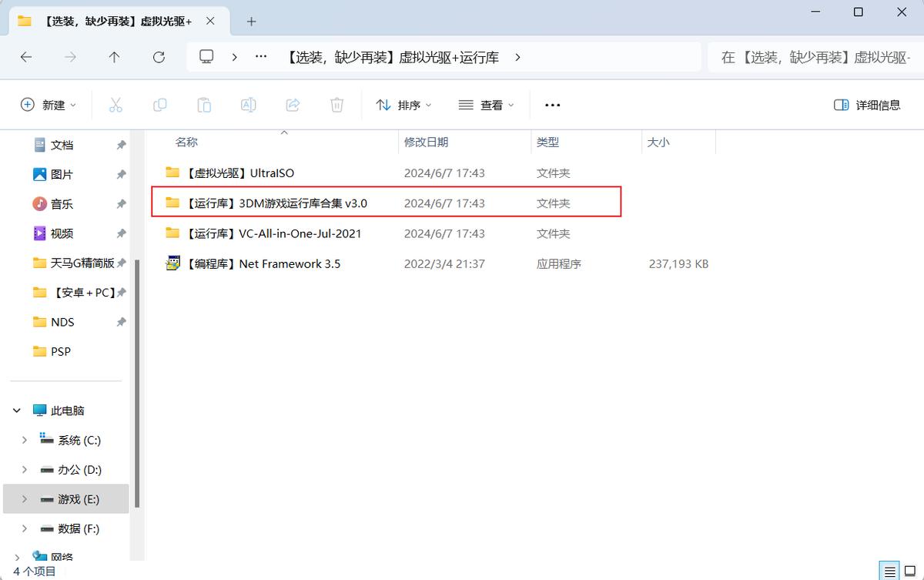Click the Paste icon on the toolbar
This screenshot has height=580, width=924.
(204, 105)
